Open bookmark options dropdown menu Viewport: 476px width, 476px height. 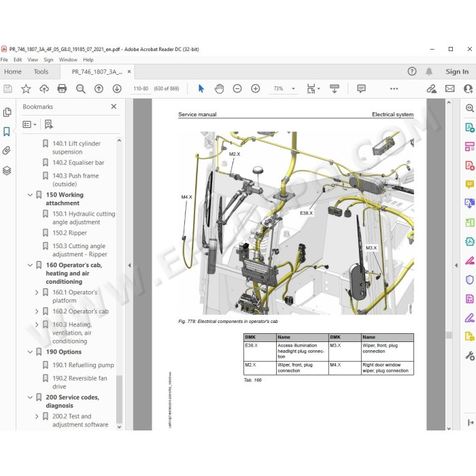point(29,124)
